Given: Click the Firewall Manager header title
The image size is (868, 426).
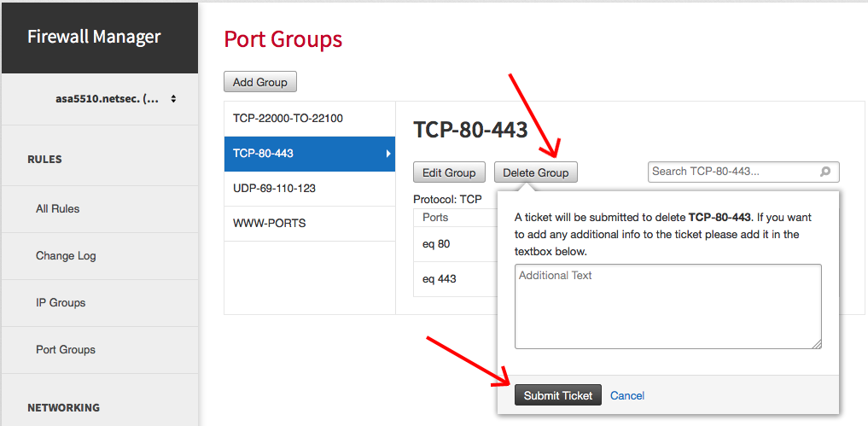Looking at the screenshot, I should (94, 37).
